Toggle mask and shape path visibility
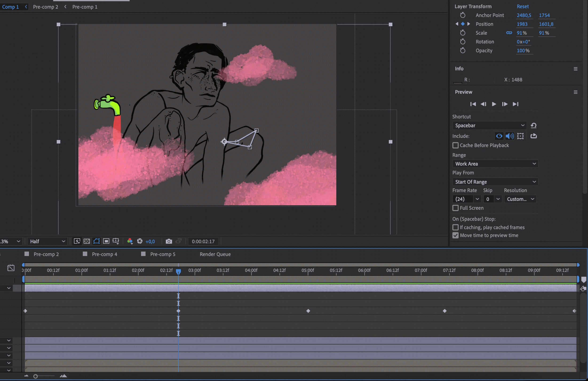Screen dimensions: 588x381 click(97, 241)
